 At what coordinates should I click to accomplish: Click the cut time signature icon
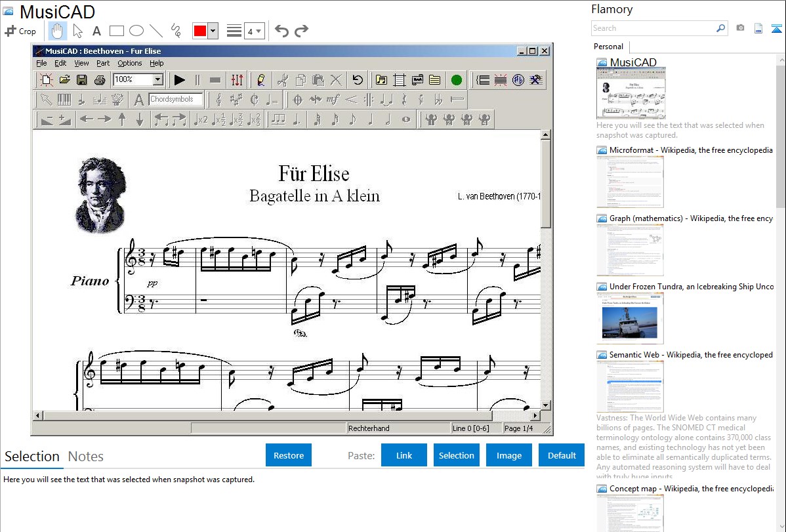coord(254,99)
